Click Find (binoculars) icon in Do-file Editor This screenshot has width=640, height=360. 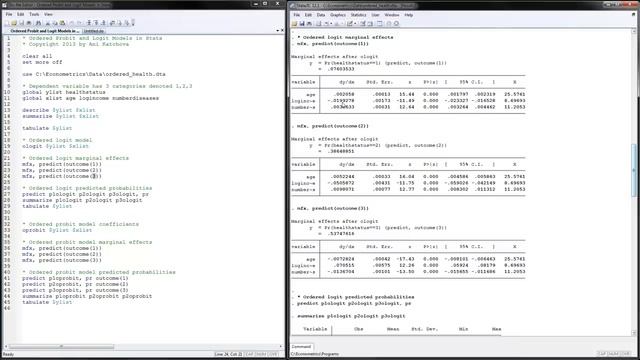click(38, 23)
